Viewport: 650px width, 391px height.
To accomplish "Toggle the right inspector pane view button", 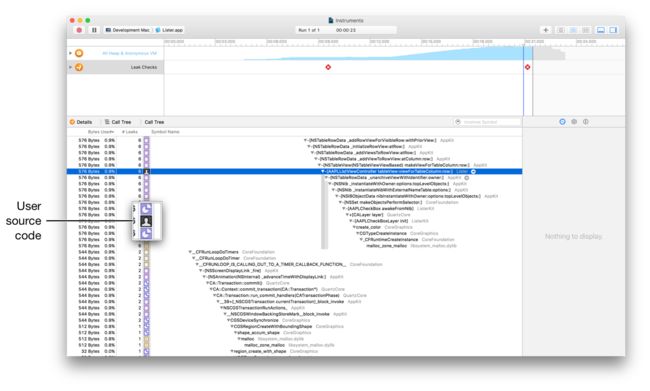I will [x=613, y=30].
